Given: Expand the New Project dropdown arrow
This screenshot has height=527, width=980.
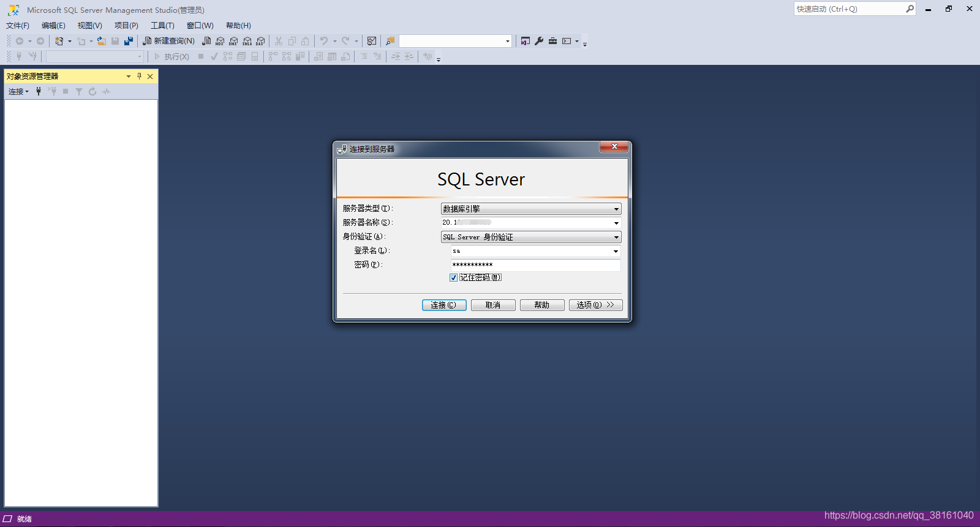Looking at the screenshot, I should [x=69, y=41].
